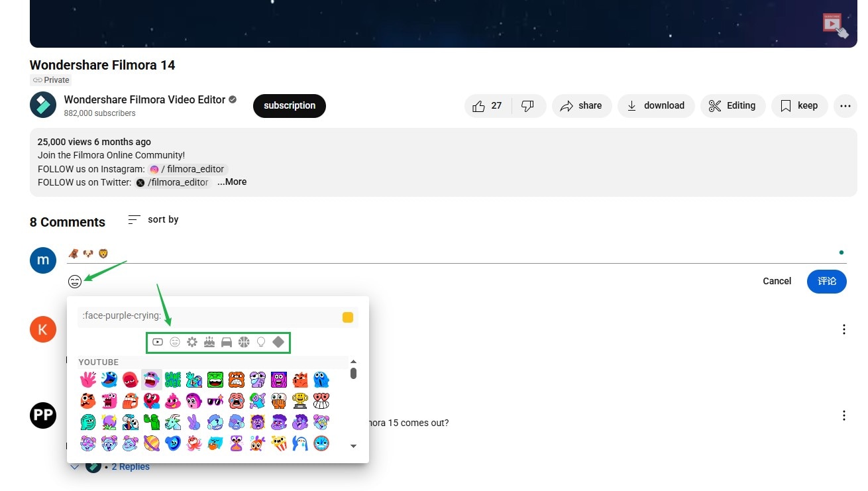The image size is (868, 491).
Task: Insert the green cactus emoji
Action: [152, 422]
